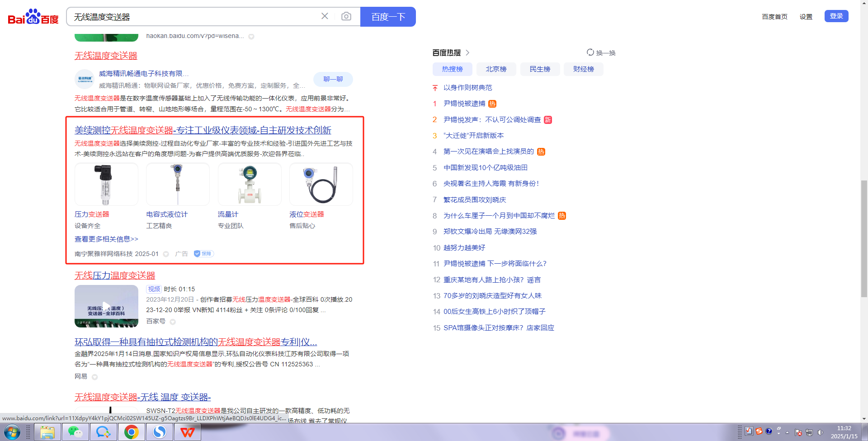
Task: Expand 百度热搜 with the chevron arrow
Action: [467, 53]
